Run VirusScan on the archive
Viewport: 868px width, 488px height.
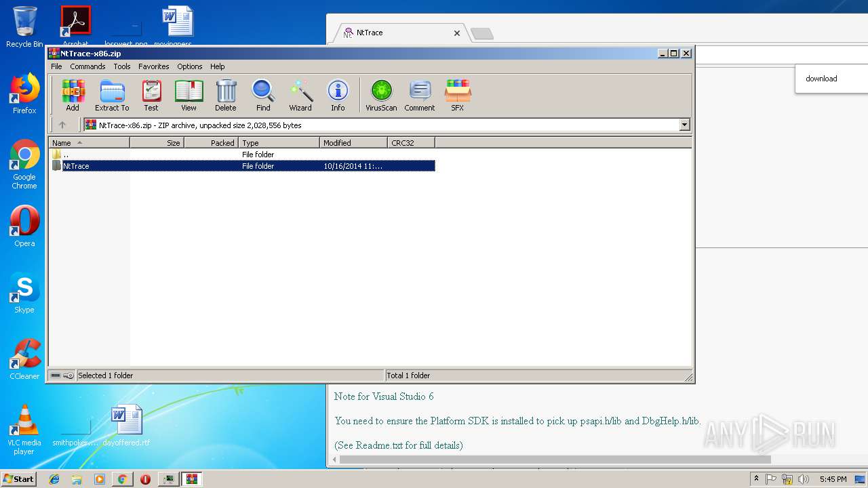tap(381, 95)
